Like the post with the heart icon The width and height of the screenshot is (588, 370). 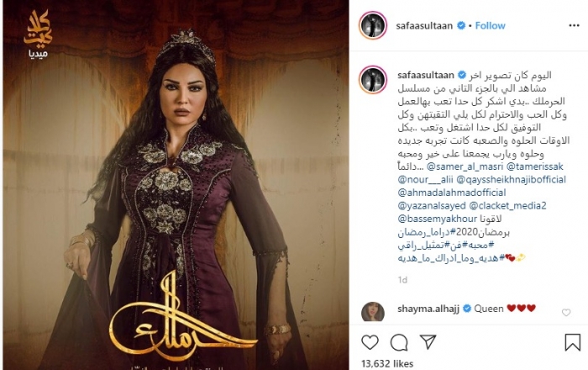click(370, 342)
